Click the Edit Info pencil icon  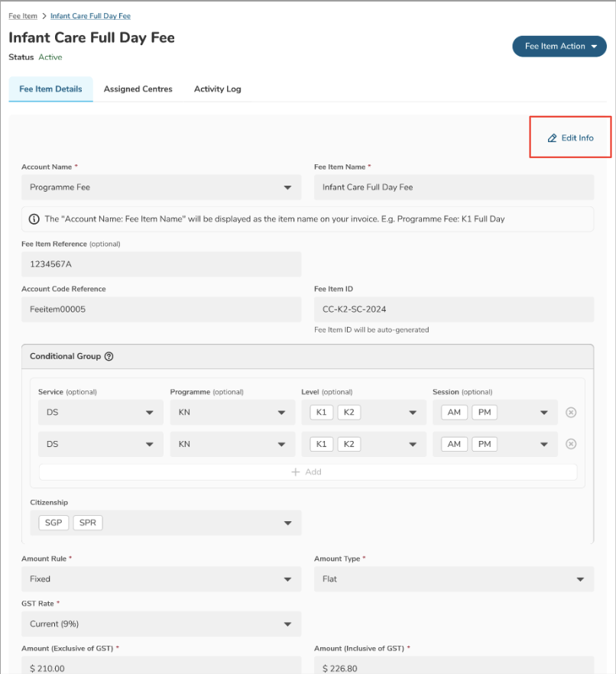(x=552, y=138)
